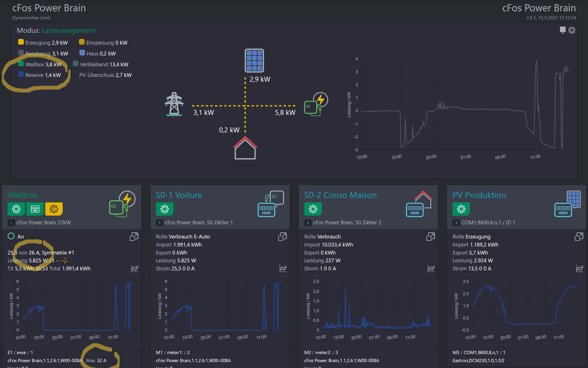Open PV Produktion gear settings

coord(461,209)
